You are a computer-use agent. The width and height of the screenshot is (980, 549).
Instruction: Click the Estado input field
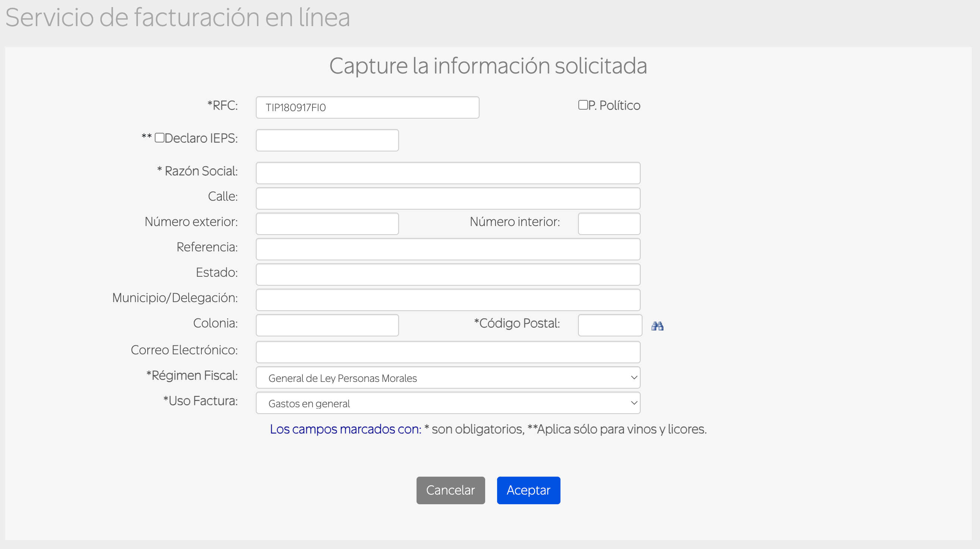click(x=448, y=274)
